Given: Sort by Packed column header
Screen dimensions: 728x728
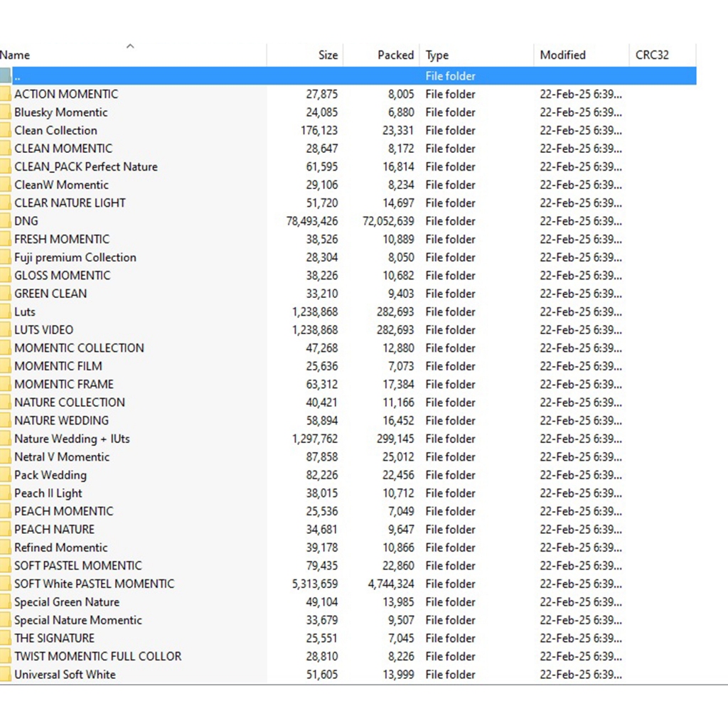Looking at the screenshot, I should click(x=395, y=55).
